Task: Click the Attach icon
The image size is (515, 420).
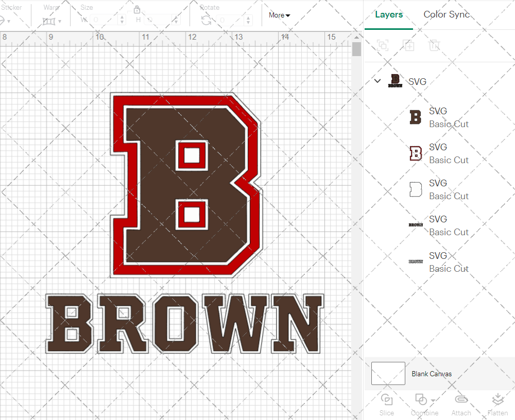Action: (461, 399)
